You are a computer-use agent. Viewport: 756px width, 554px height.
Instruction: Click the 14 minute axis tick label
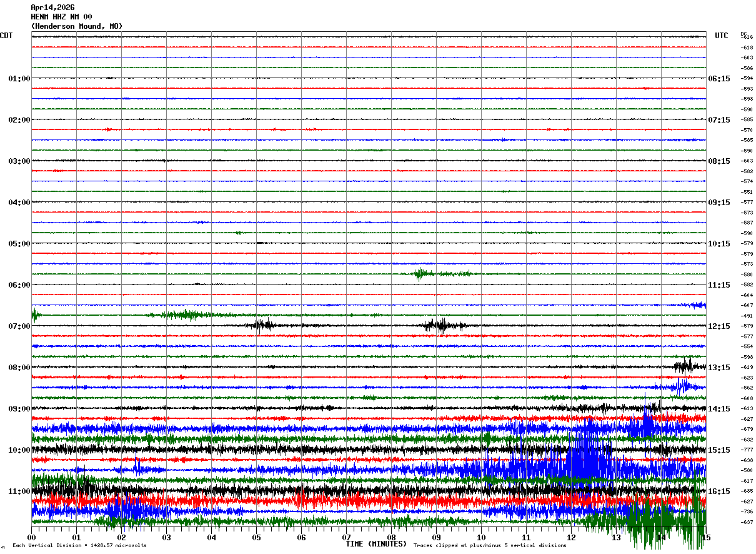(661, 538)
